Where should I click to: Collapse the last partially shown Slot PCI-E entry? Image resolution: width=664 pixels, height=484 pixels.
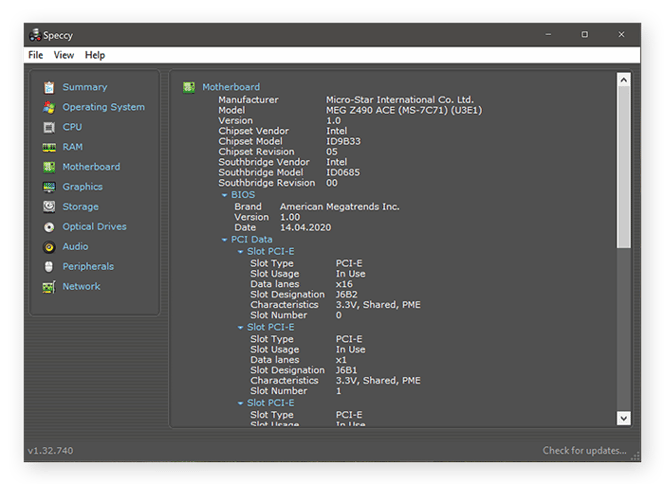point(240,403)
